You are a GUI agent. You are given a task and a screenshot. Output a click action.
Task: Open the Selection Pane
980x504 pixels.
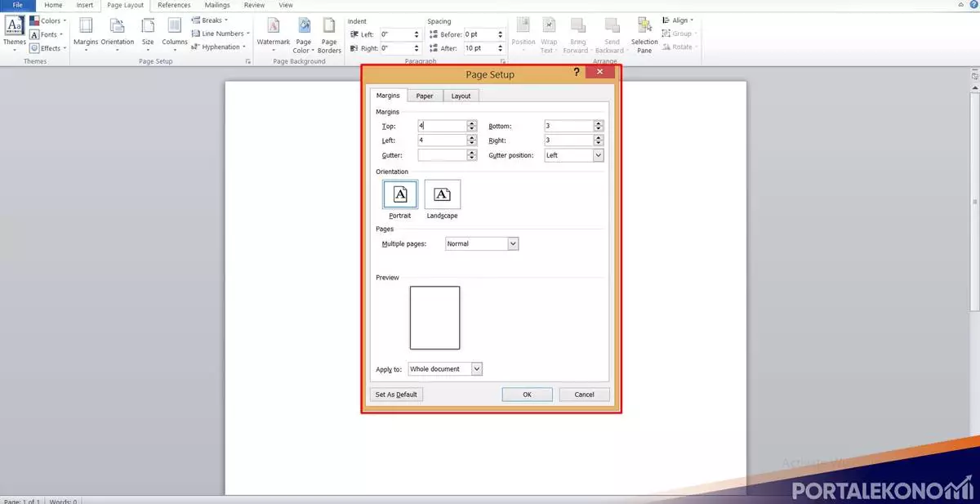(x=644, y=34)
